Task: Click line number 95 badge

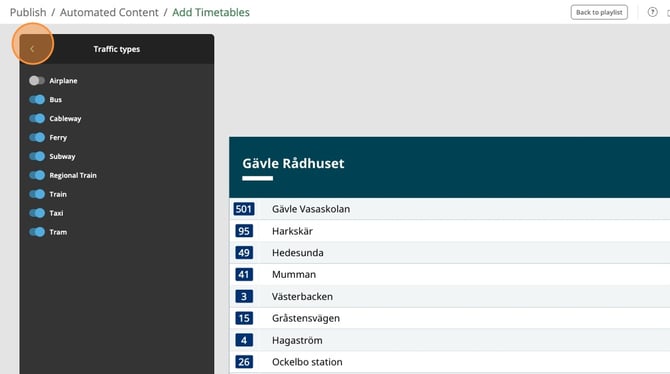Action: pyautogui.click(x=244, y=231)
